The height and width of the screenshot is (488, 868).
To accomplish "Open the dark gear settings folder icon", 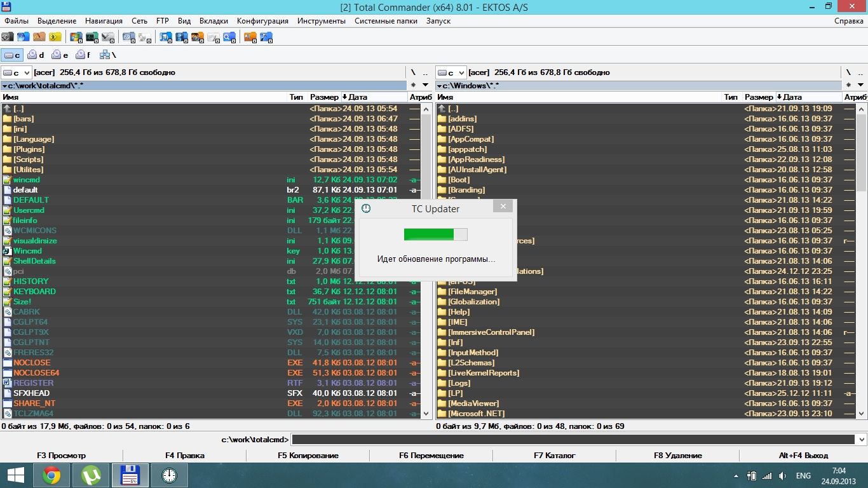I will pos(8,37).
